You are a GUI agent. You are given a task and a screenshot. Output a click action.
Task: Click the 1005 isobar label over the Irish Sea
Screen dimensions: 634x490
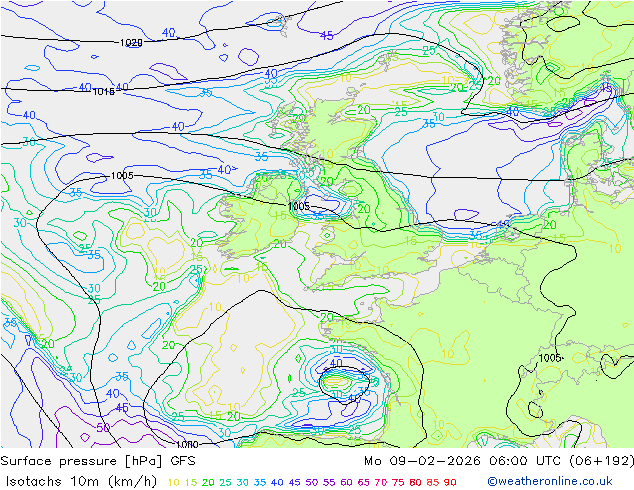point(299,206)
